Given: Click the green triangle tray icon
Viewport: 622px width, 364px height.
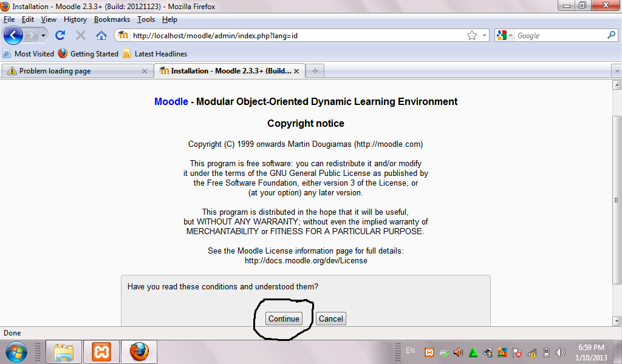Looking at the screenshot, I should 473,352.
